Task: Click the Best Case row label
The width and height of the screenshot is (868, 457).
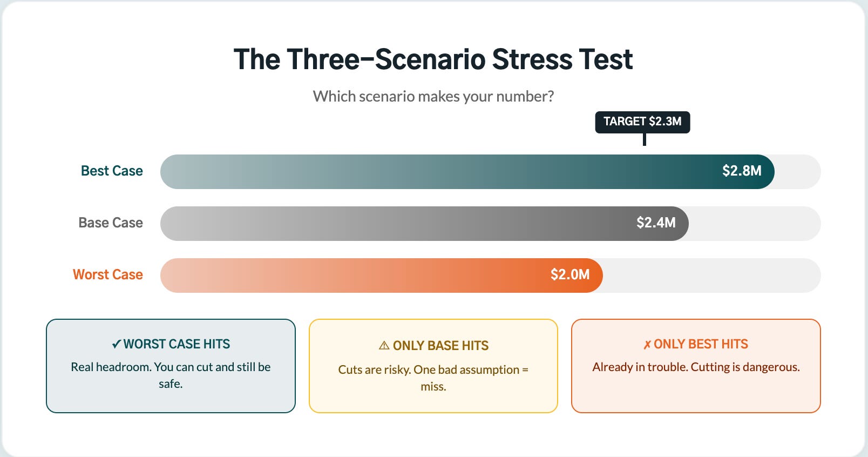Action: pyautogui.click(x=112, y=171)
